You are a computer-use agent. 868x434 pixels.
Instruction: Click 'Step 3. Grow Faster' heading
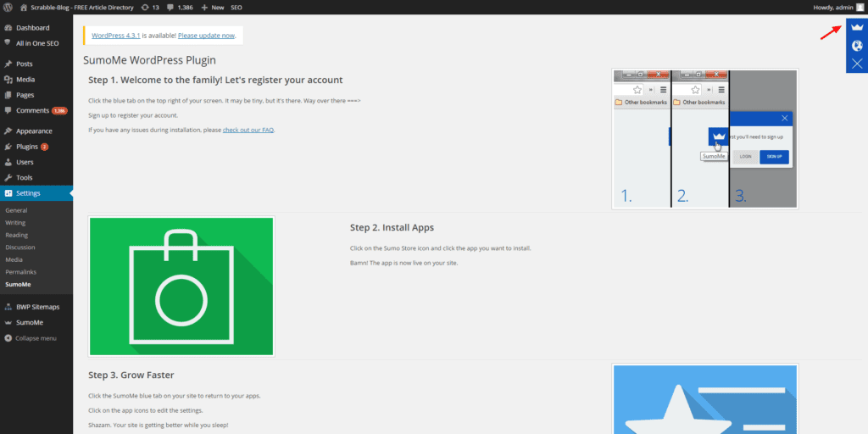(131, 376)
